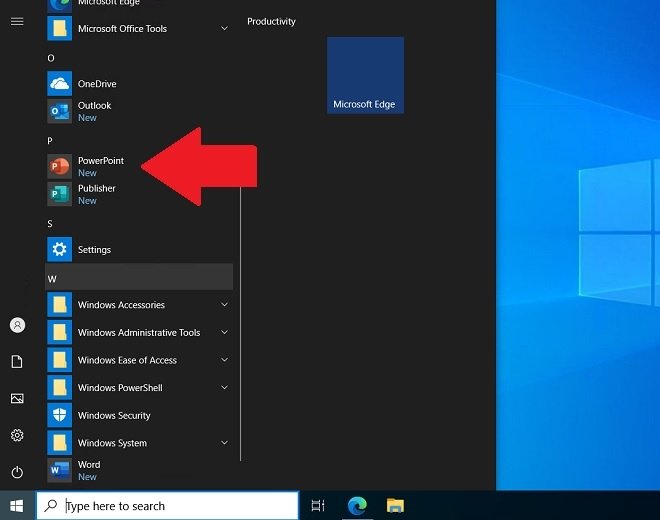
Task: Click the Windows System folder label
Action: click(x=112, y=443)
